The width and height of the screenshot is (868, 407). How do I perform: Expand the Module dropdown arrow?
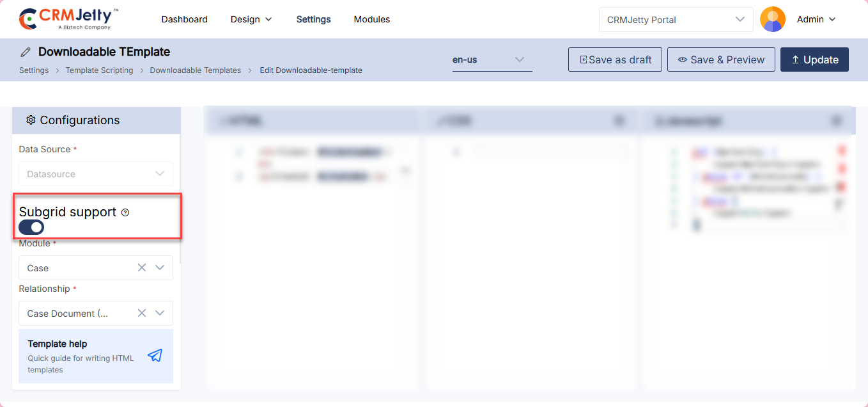coord(160,267)
